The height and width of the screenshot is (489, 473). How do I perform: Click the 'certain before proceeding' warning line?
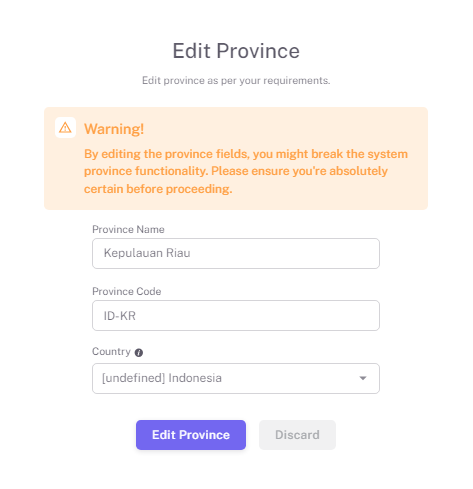158,189
